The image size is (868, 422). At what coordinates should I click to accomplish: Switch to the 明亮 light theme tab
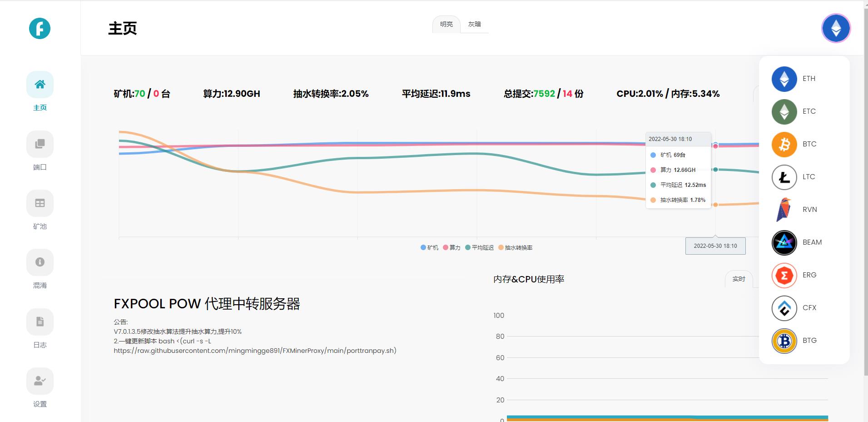click(446, 24)
